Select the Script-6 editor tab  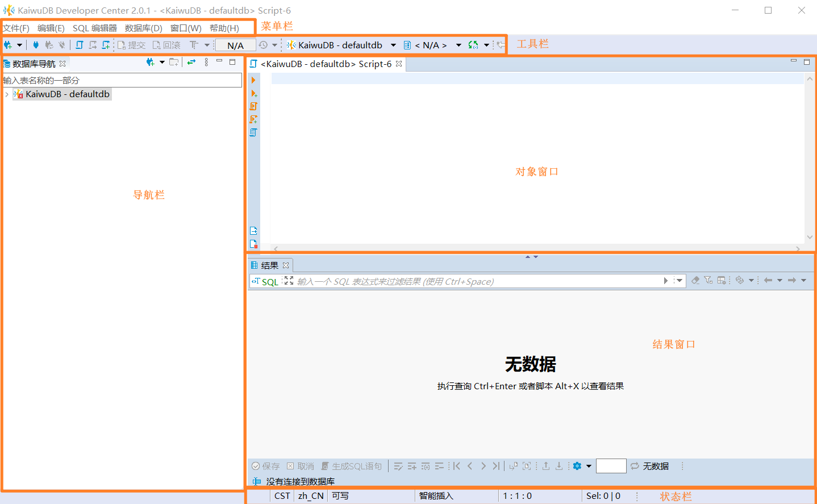click(x=326, y=64)
